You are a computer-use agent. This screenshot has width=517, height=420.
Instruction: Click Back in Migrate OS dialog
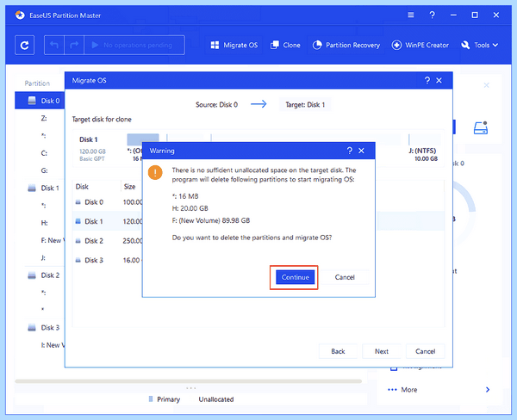coord(338,351)
